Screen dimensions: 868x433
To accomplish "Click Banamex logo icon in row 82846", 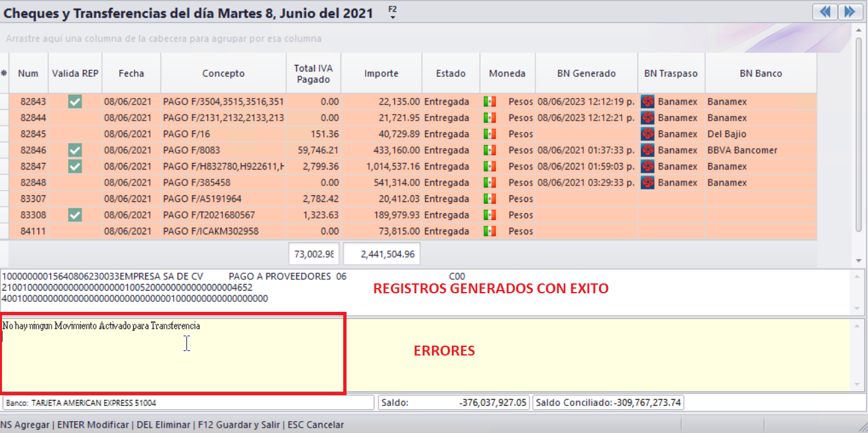I will pos(648,150).
